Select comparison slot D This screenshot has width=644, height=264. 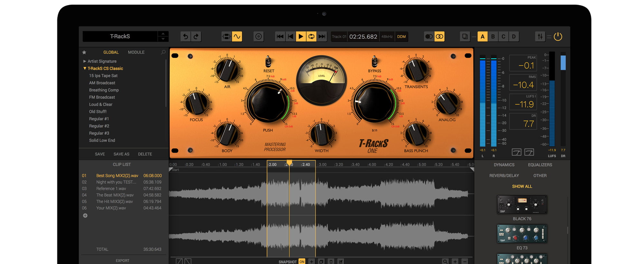click(x=514, y=37)
